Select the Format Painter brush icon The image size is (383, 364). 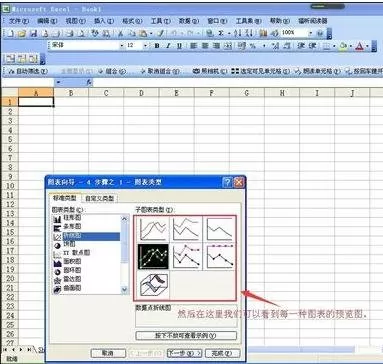point(161,33)
